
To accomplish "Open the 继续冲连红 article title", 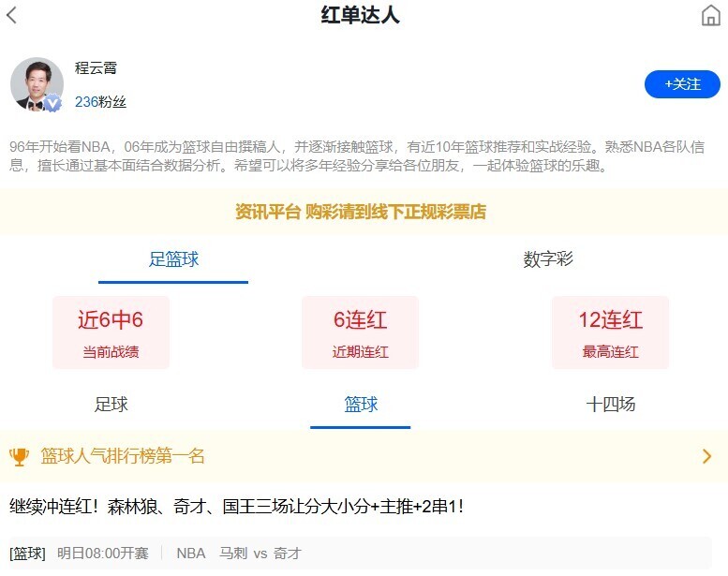I will point(237,507).
